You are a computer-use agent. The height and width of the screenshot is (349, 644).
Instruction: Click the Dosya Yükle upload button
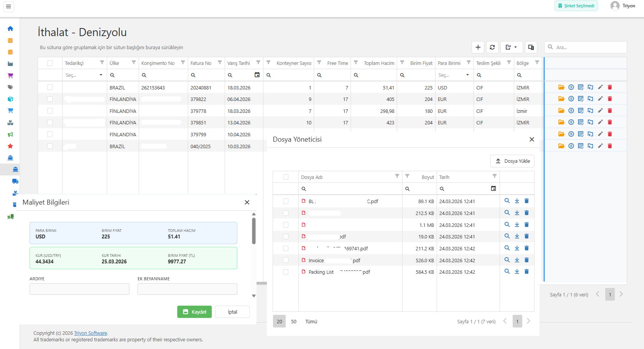click(512, 161)
